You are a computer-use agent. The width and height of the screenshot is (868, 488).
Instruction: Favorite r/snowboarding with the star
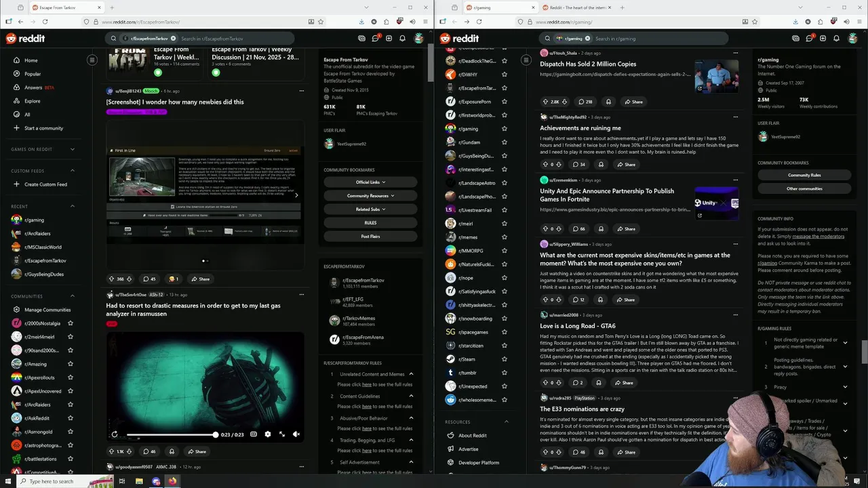pyautogui.click(x=504, y=319)
